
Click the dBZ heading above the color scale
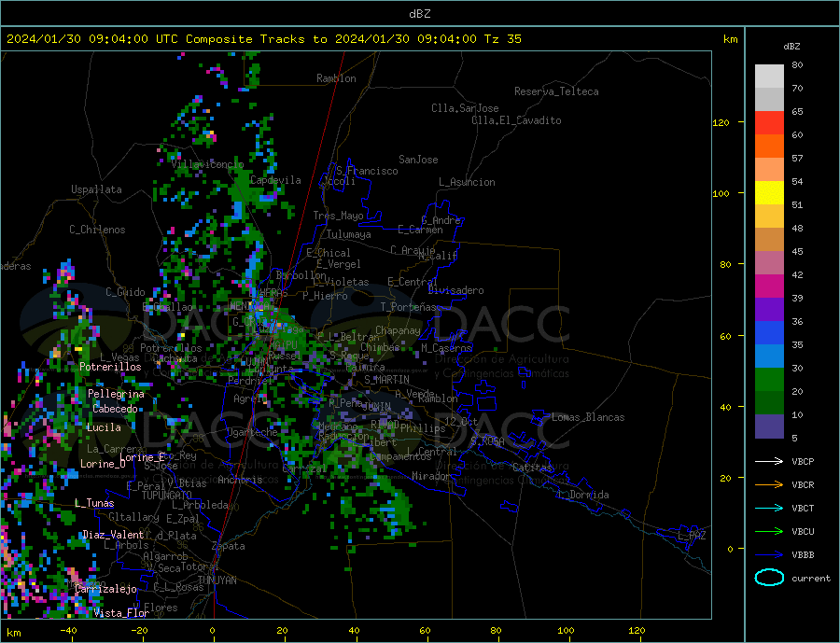click(x=791, y=47)
